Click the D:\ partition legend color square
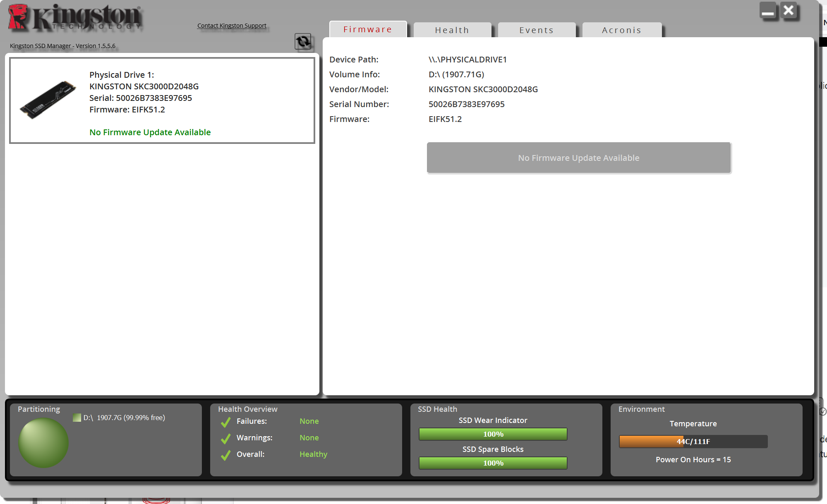The height and width of the screenshot is (504, 827). pos(77,418)
